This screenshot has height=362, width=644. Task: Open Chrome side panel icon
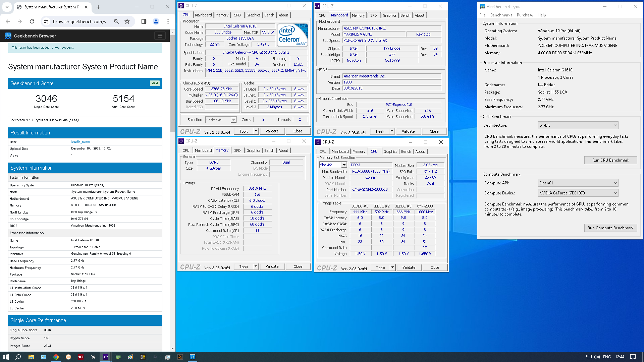144,21
